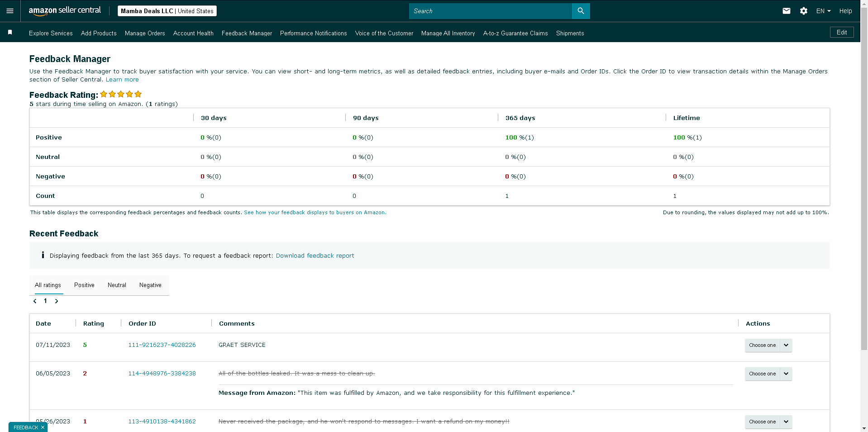Open Performance Notifications
Image resolution: width=868 pixels, height=432 pixels.
(313, 33)
